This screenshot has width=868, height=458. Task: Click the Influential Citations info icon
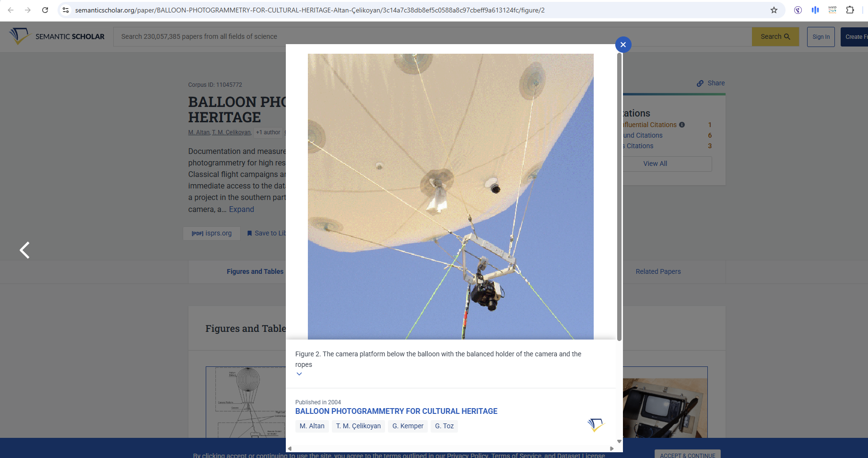tap(682, 125)
